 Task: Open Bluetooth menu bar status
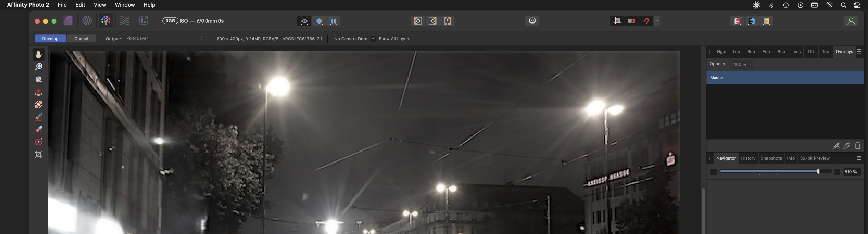click(x=771, y=5)
